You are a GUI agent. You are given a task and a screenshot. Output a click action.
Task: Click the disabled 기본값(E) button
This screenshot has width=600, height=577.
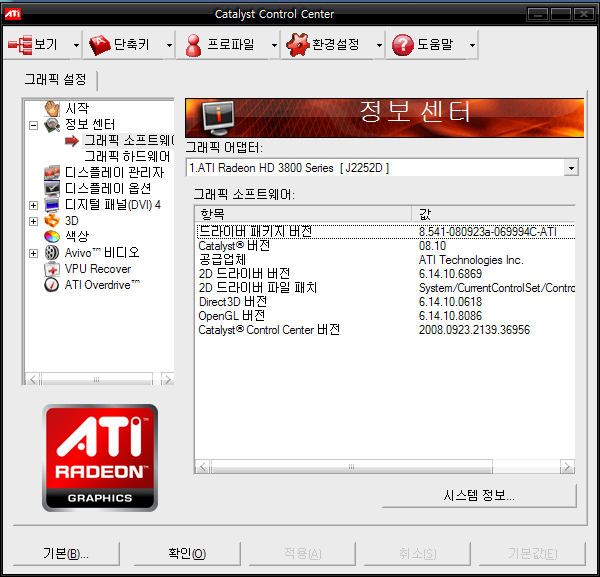[532, 553]
